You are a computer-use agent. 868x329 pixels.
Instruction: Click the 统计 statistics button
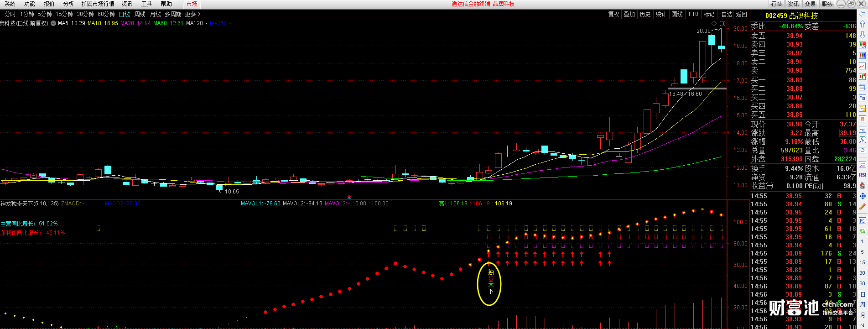coord(661,14)
